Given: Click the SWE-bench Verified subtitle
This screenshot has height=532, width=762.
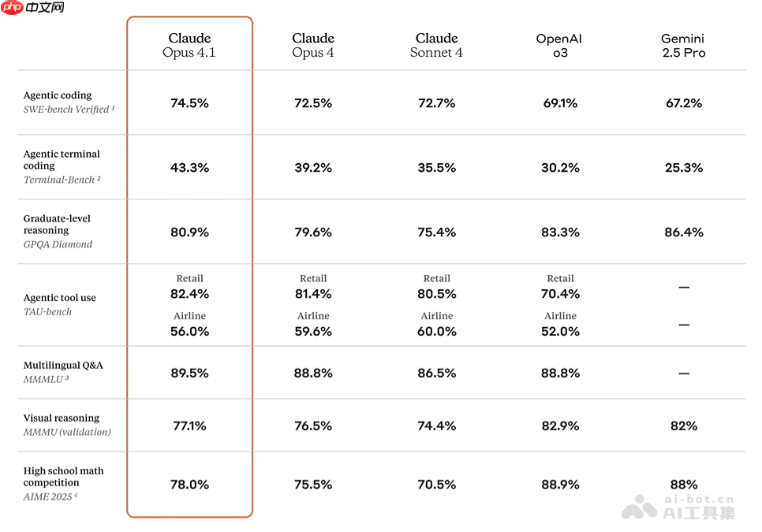Looking at the screenshot, I should 69,110.
